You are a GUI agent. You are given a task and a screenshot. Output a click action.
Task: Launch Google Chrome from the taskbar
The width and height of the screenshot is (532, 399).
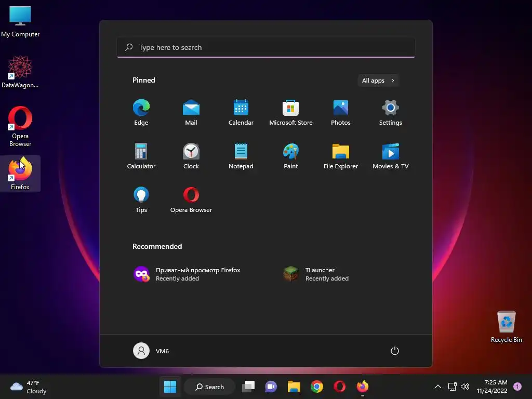(316, 387)
